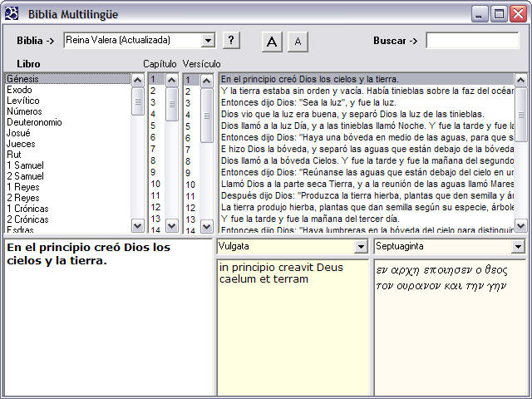Click the bold Spanish verse display panel
The height and width of the screenshot is (399, 532).
click(x=108, y=318)
